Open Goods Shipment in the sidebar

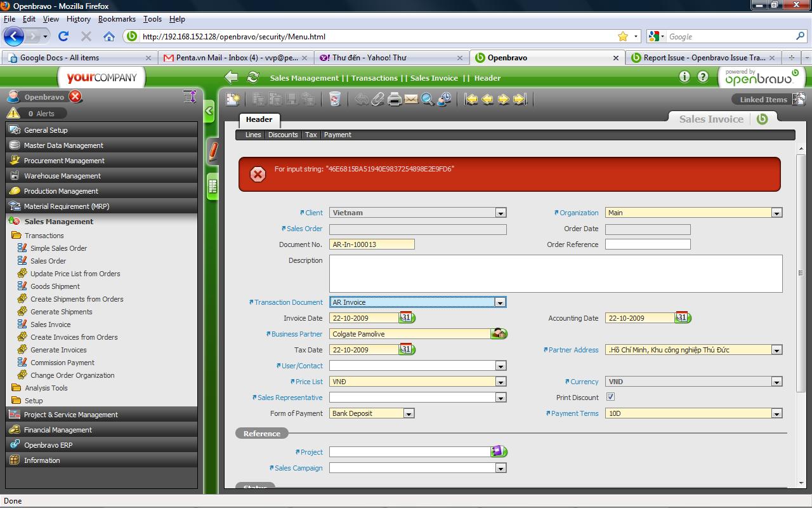(x=55, y=286)
